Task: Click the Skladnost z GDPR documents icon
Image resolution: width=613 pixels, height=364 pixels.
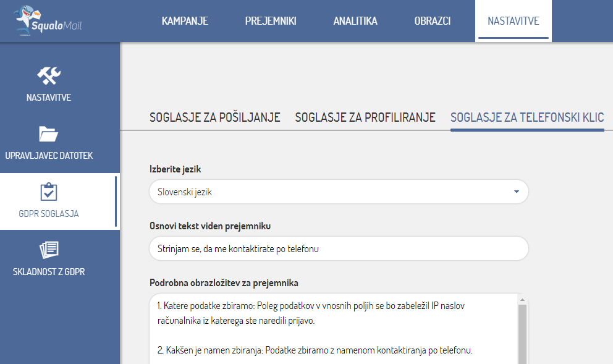Action: (x=48, y=250)
